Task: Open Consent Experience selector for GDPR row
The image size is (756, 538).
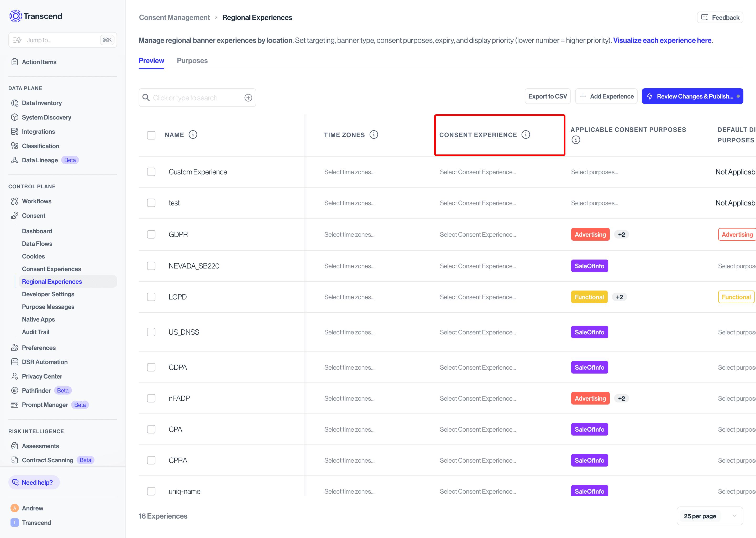Action: point(478,235)
